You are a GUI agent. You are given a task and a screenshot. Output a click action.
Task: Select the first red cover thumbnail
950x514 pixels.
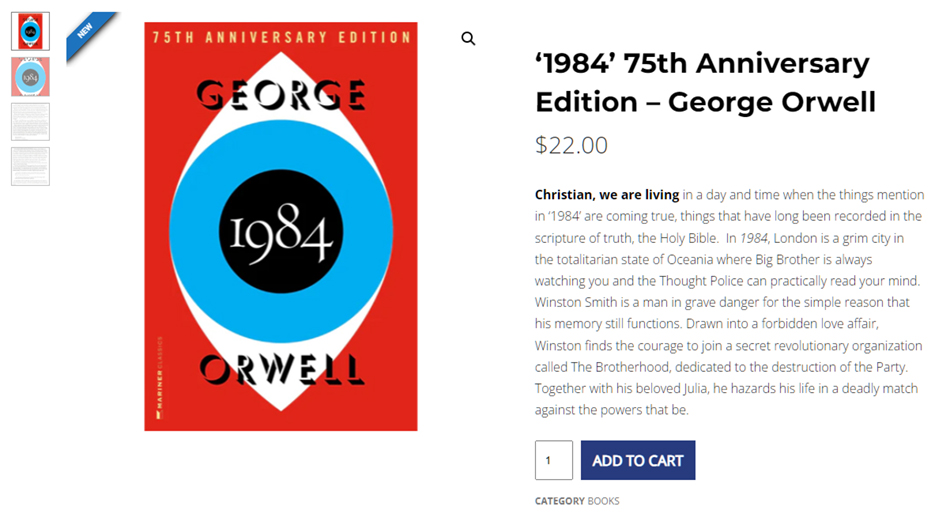(30, 31)
